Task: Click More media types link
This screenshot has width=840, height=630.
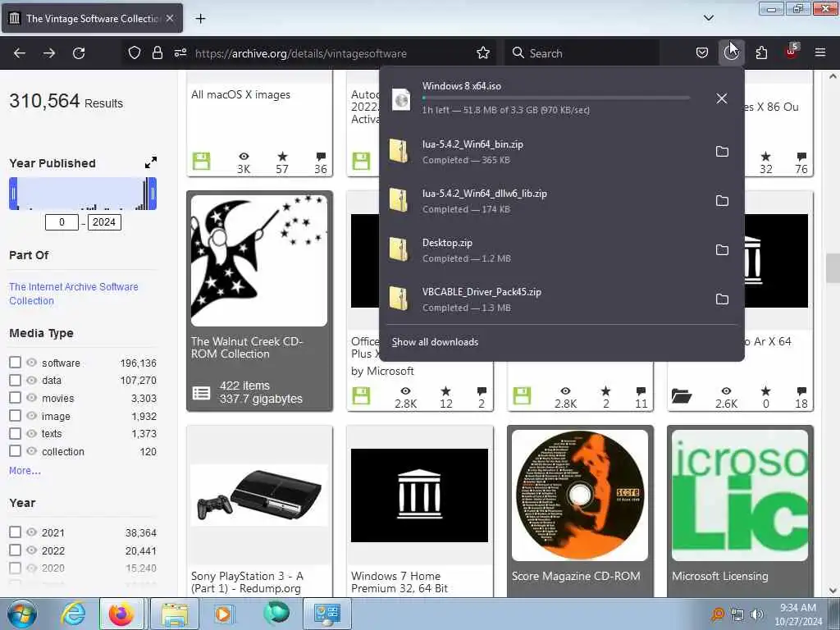Action: [x=25, y=471]
